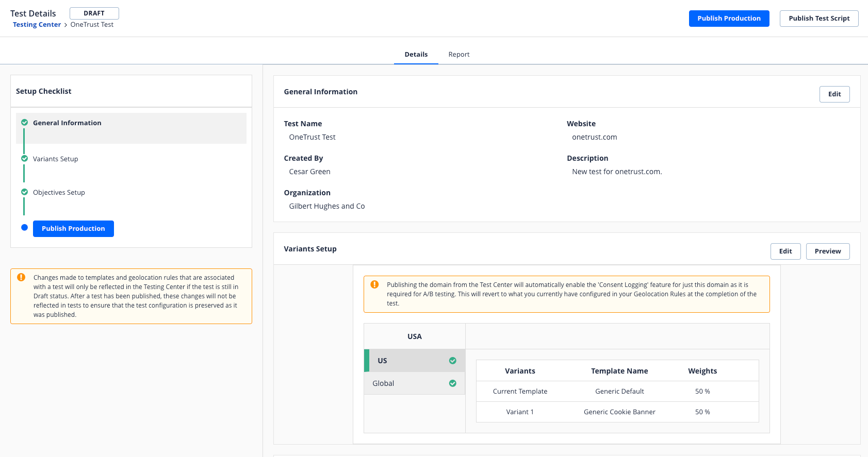
Task: Click the General Information green check icon
Action: pyautogui.click(x=24, y=123)
